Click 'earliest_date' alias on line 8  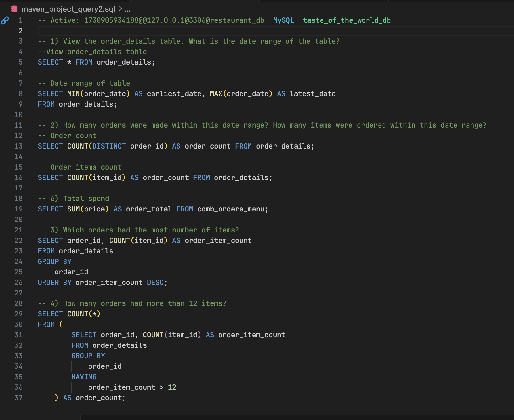[174, 94]
